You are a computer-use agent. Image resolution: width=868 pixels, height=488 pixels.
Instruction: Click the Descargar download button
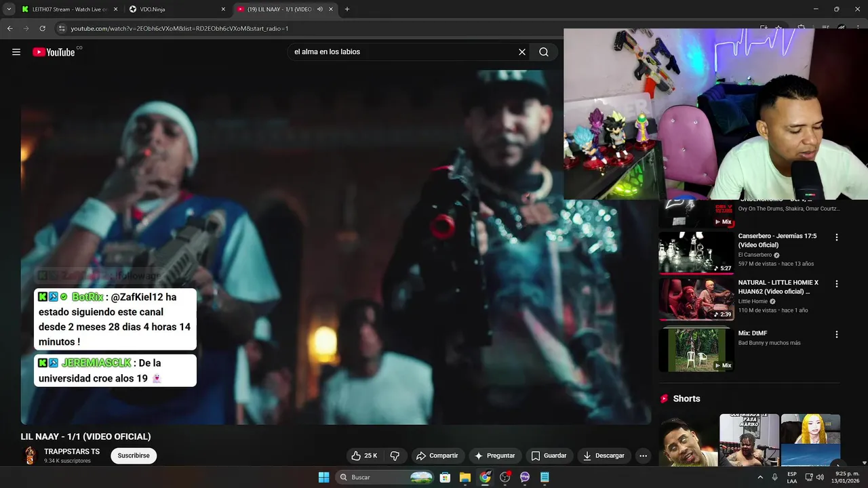604,455
